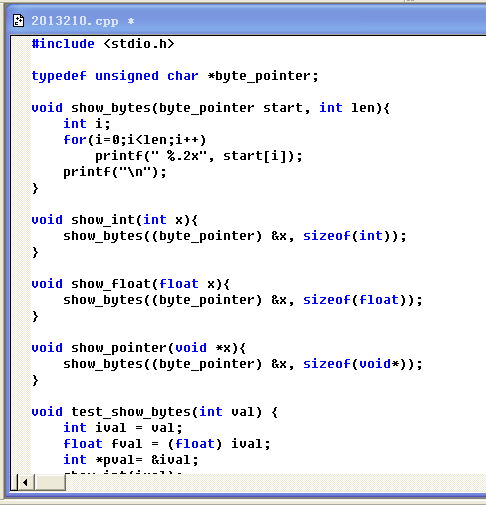Click the 'int ival = val;' line
The height and width of the screenshot is (505, 486).
pyautogui.click(x=123, y=428)
